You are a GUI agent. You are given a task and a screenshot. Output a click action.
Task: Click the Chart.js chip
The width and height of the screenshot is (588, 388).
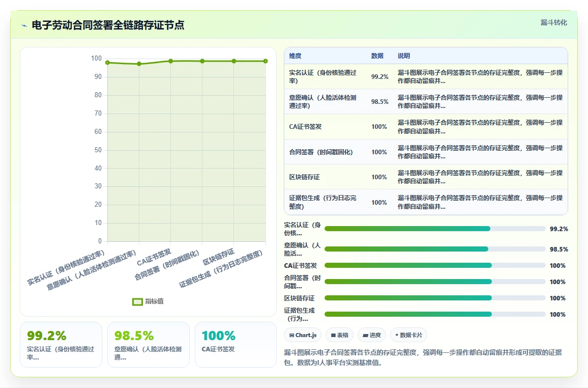click(x=303, y=335)
